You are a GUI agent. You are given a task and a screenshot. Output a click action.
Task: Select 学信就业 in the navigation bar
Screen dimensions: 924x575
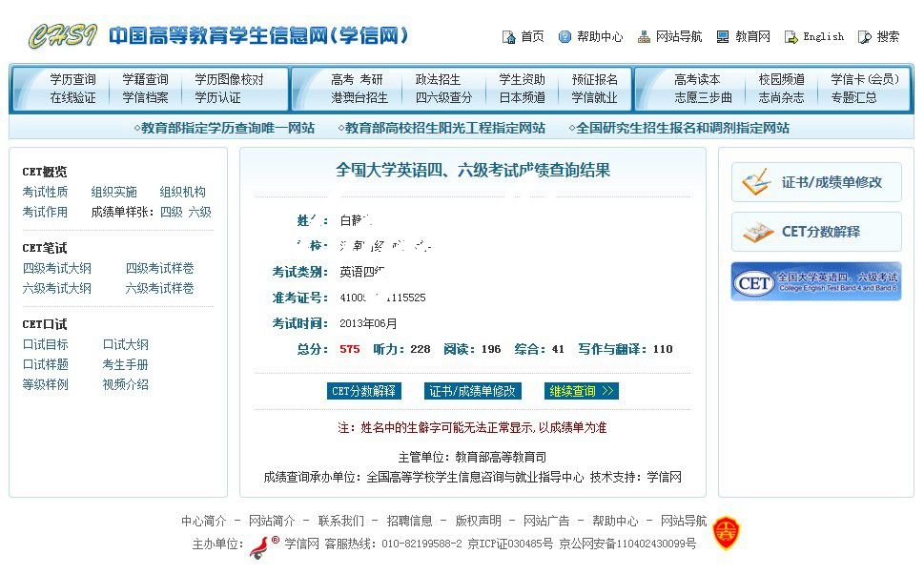click(x=595, y=98)
